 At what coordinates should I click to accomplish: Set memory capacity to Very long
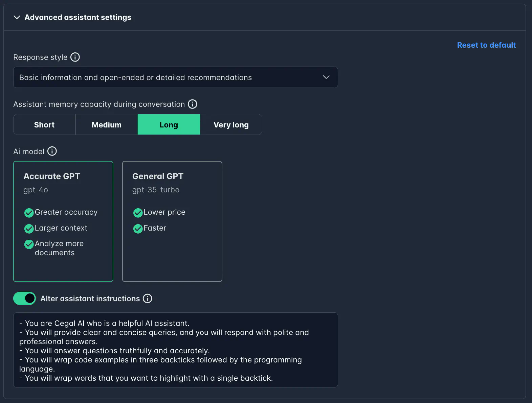click(x=231, y=125)
